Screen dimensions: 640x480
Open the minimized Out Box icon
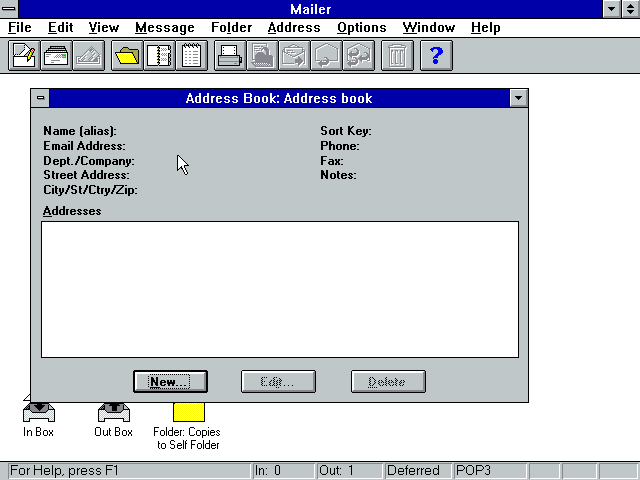[113, 420]
